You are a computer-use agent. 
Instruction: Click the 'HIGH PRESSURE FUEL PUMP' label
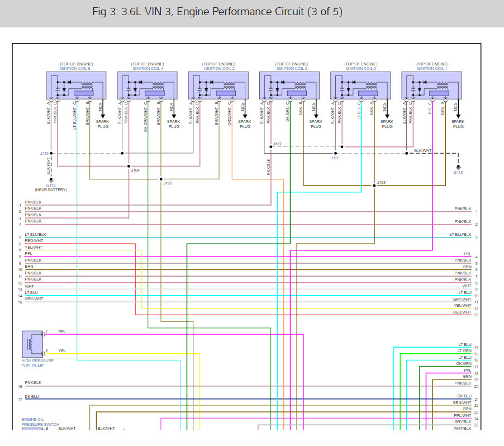point(37,363)
